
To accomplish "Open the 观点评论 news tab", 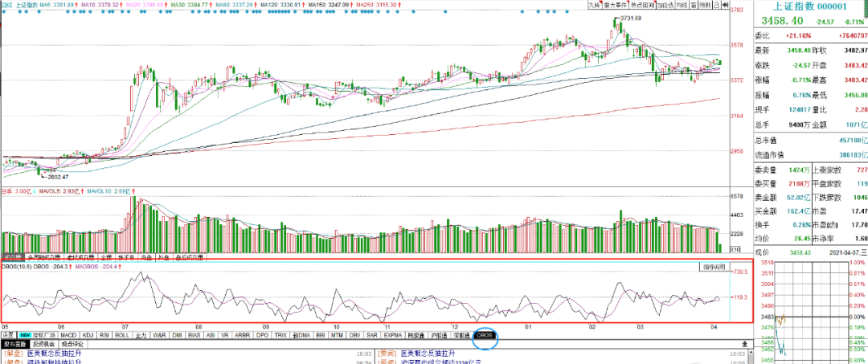I will [74, 344].
